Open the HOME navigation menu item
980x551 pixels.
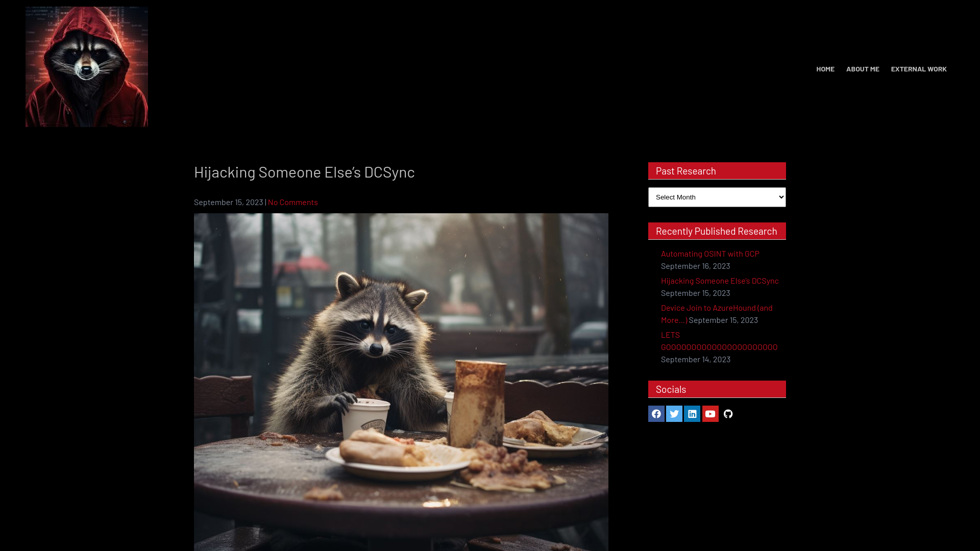coord(825,69)
